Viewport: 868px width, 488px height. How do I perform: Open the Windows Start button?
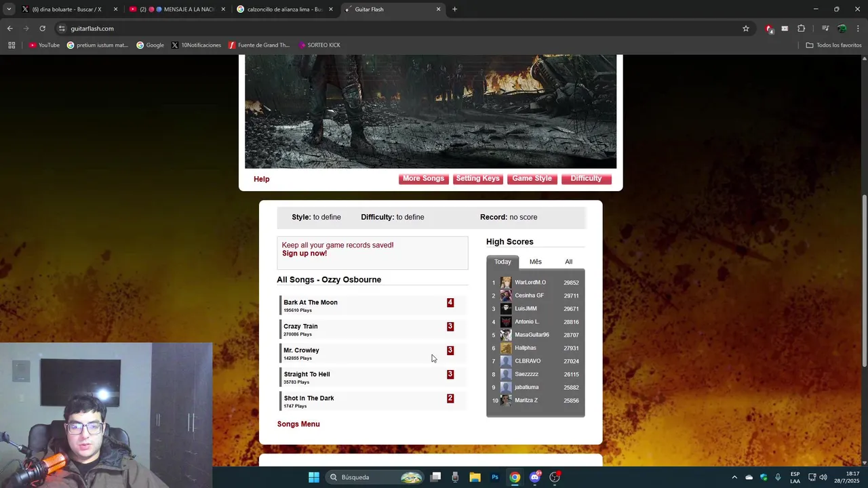(314, 477)
